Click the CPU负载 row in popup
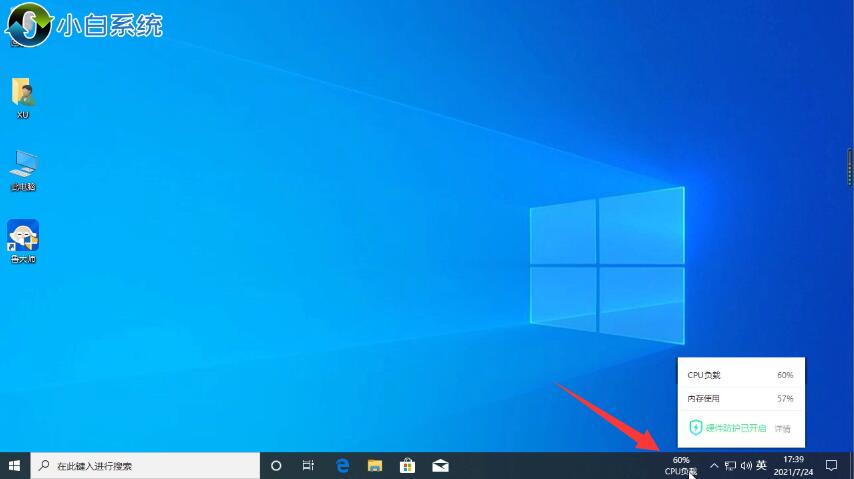Viewport: 854px width, 479px height. [x=741, y=375]
